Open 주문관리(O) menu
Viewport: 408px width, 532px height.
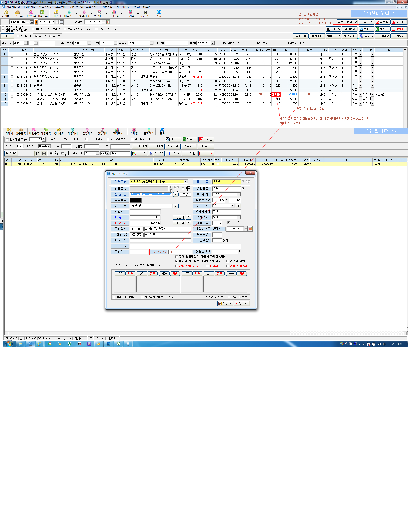pos(76,7)
